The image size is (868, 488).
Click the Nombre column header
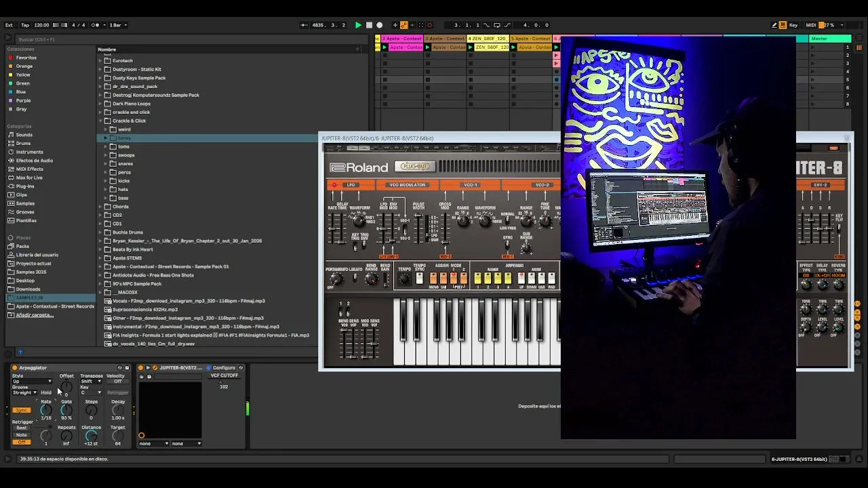click(x=106, y=49)
